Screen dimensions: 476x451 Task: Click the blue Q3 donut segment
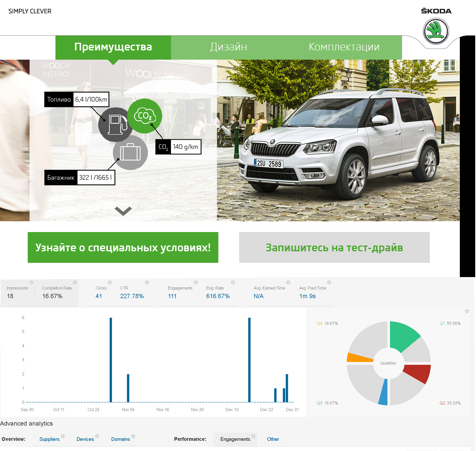[x=383, y=393]
